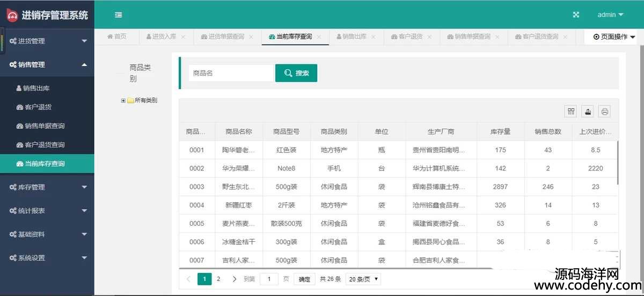Image resolution: width=644 pixels, height=296 pixels.
Task: Go to page 2 of results
Action: click(x=218, y=279)
